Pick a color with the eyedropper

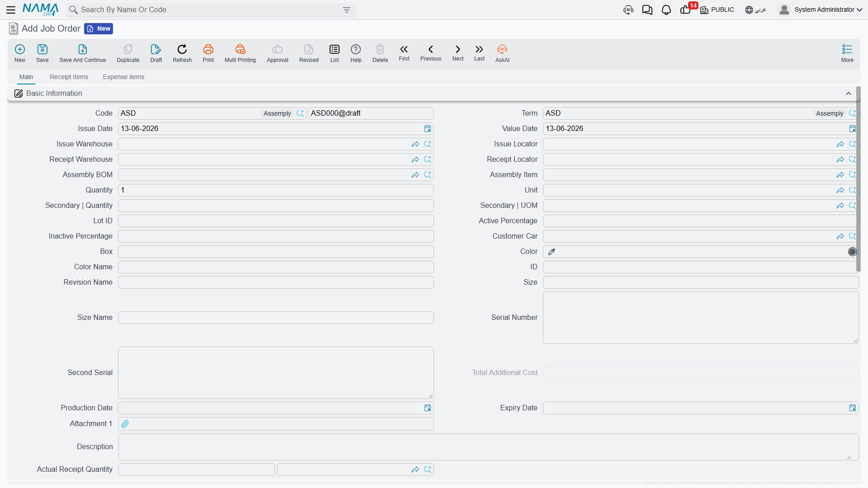(x=552, y=252)
